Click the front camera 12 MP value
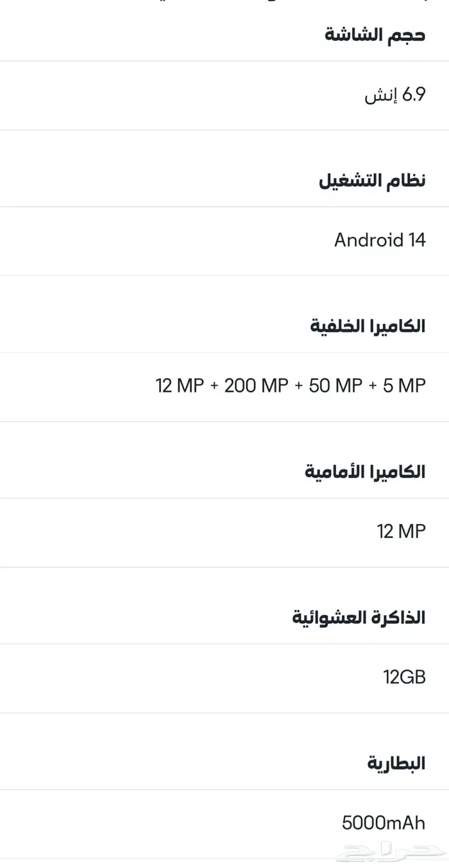449x868 pixels. pos(402,532)
